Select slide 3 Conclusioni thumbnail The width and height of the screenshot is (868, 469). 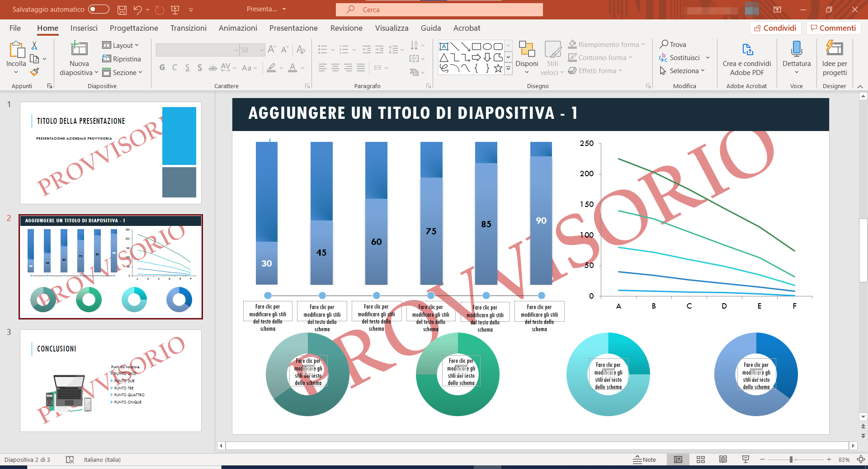click(110, 380)
